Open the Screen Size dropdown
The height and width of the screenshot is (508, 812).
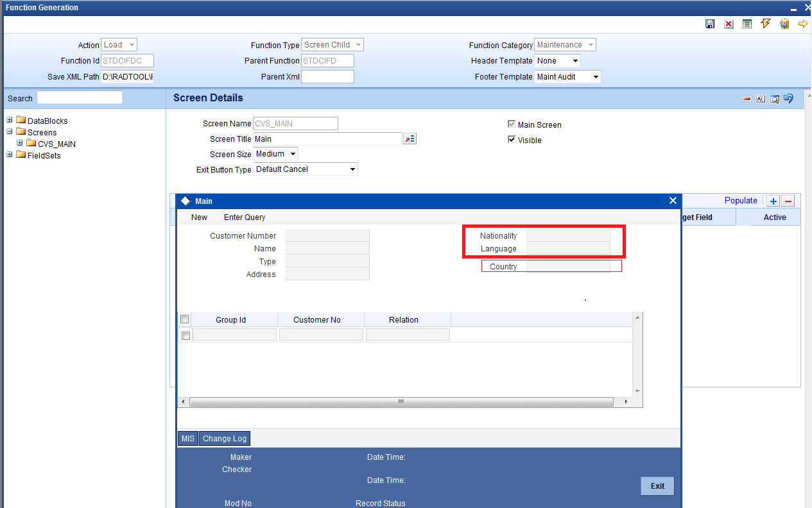click(276, 154)
